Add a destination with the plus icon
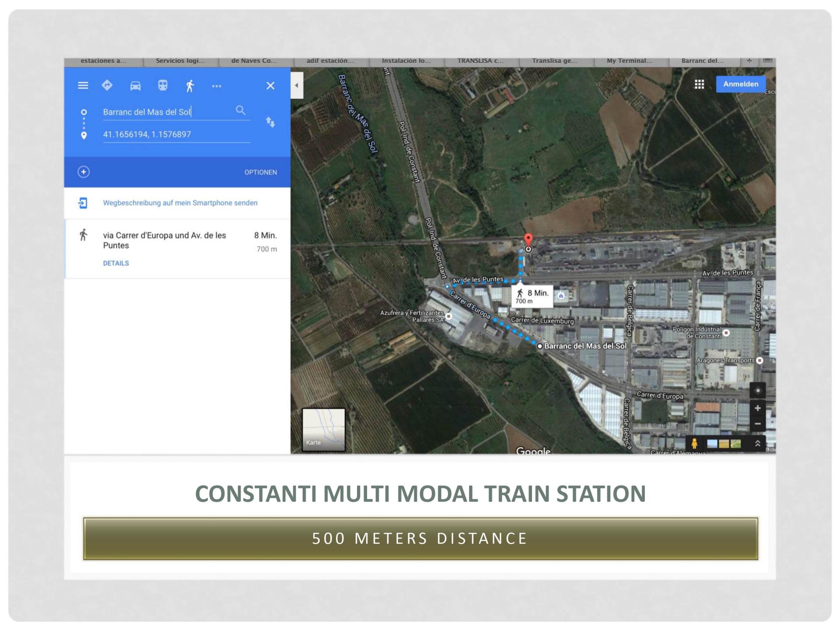The height and width of the screenshot is (630, 840). coord(84,172)
